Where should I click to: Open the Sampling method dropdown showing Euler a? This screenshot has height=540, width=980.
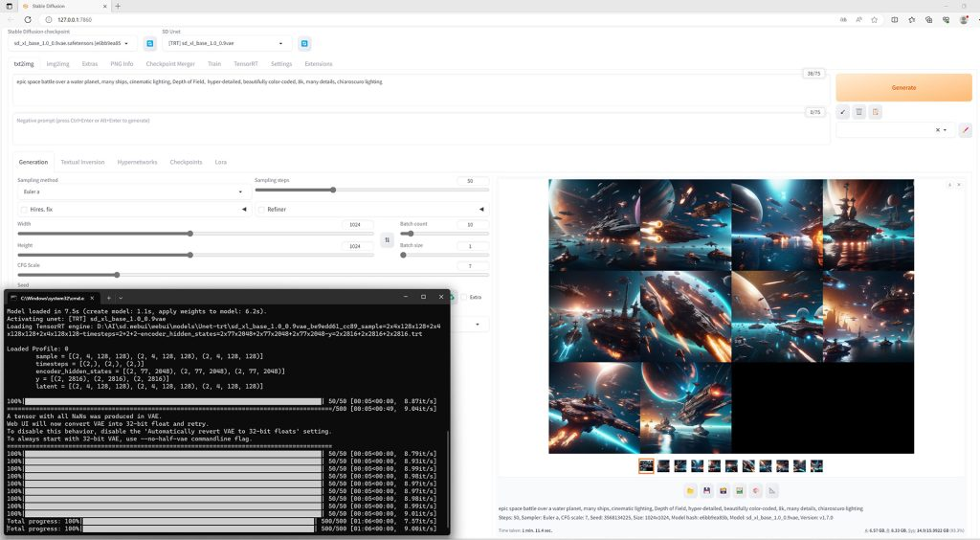(x=131, y=191)
